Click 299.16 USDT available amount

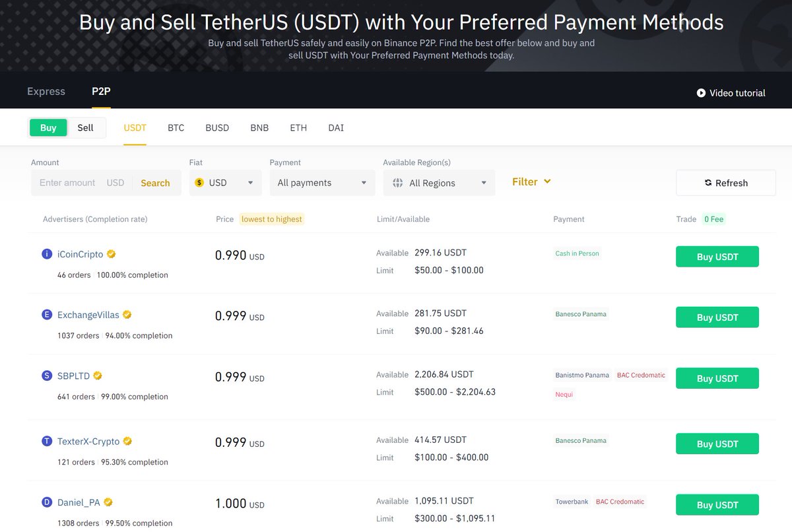[x=440, y=252]
